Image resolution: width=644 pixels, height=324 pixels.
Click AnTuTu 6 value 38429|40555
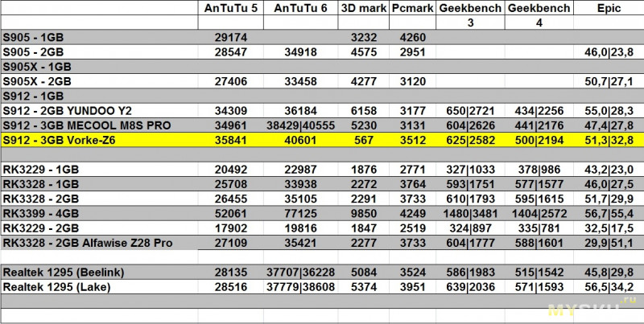[x=300, y=125]
